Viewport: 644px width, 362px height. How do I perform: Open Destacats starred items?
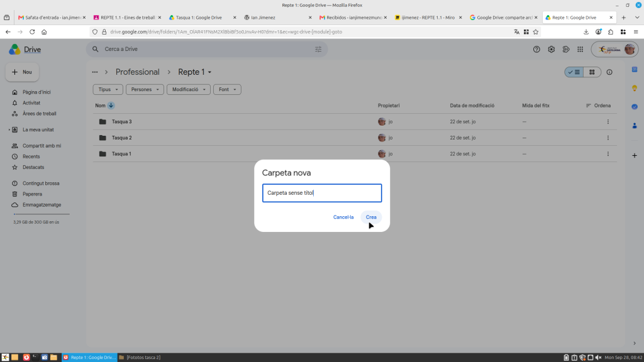click(33, 167)
